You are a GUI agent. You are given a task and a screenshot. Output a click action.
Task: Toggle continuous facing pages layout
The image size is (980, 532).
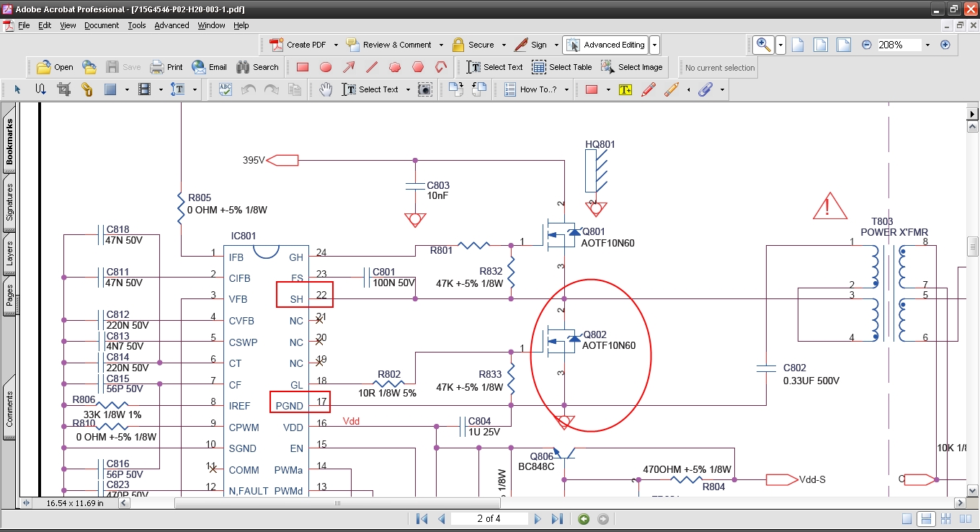[x=945, y=519]
